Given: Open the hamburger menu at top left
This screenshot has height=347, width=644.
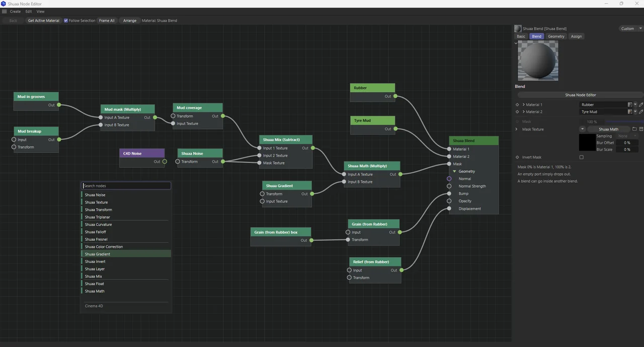Looking at the screenshot, I should coord(4,11).
